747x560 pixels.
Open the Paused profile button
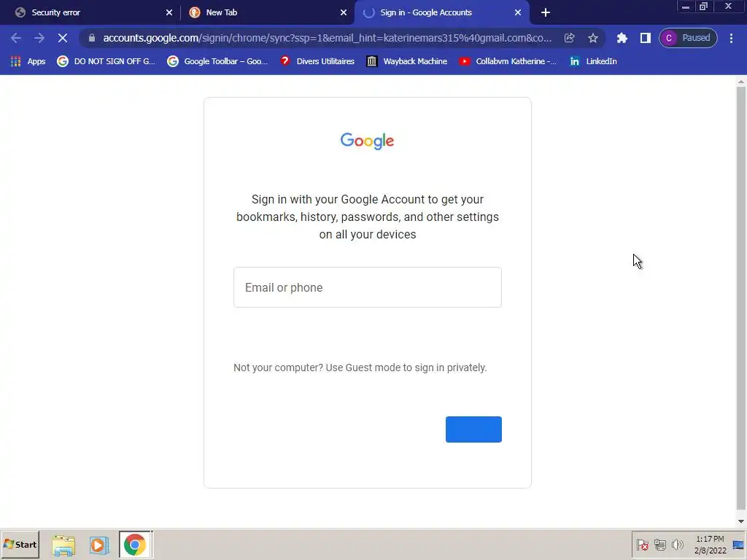pos(688,38)
